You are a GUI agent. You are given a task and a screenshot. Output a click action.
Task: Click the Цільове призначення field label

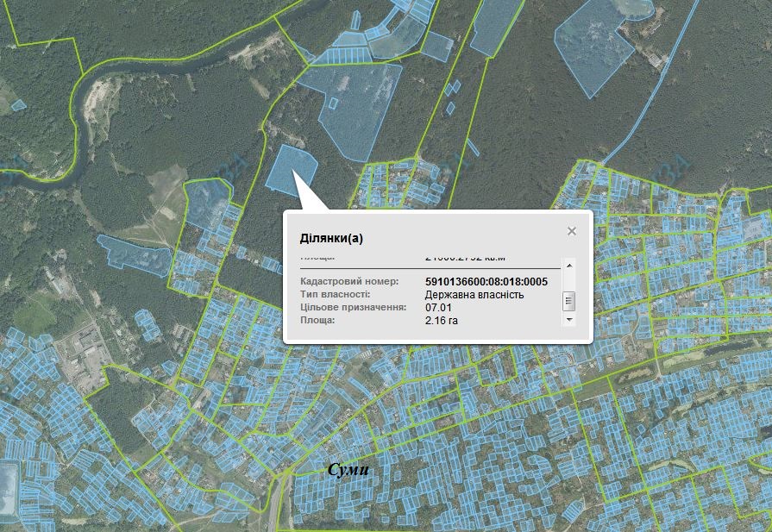pos(352,307)
